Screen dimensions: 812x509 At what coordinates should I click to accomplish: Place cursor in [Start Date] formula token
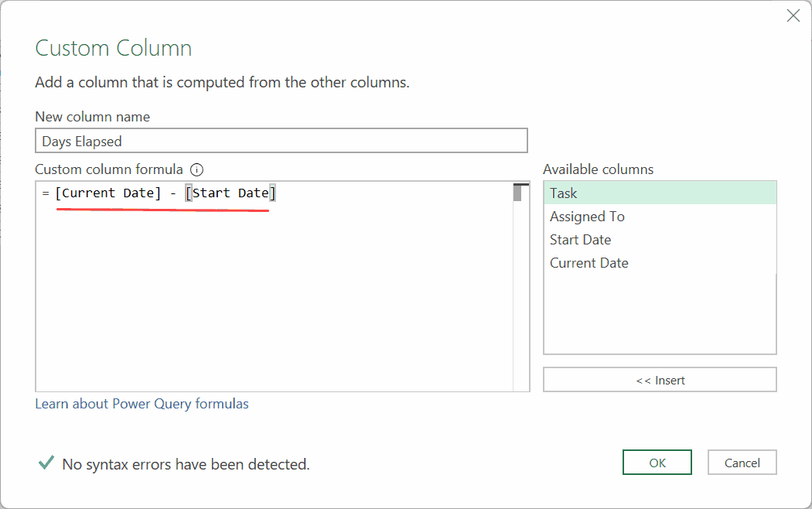pos(230,193)
